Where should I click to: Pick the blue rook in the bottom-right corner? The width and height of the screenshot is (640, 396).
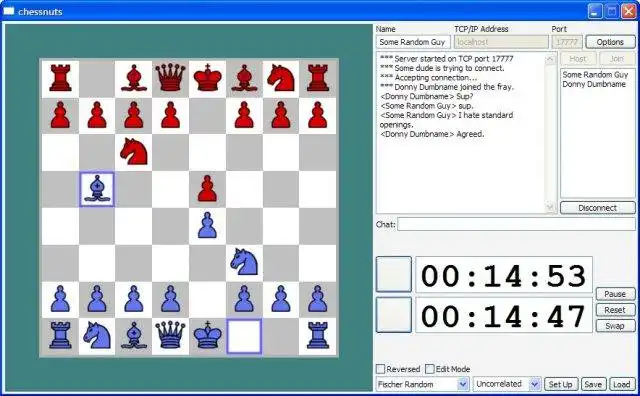(318, 335)
